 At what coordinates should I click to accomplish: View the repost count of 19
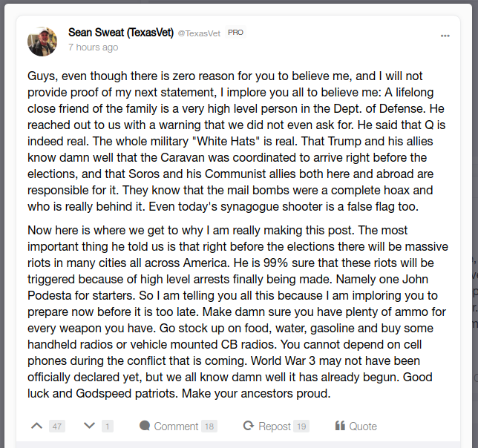point(301,426)
